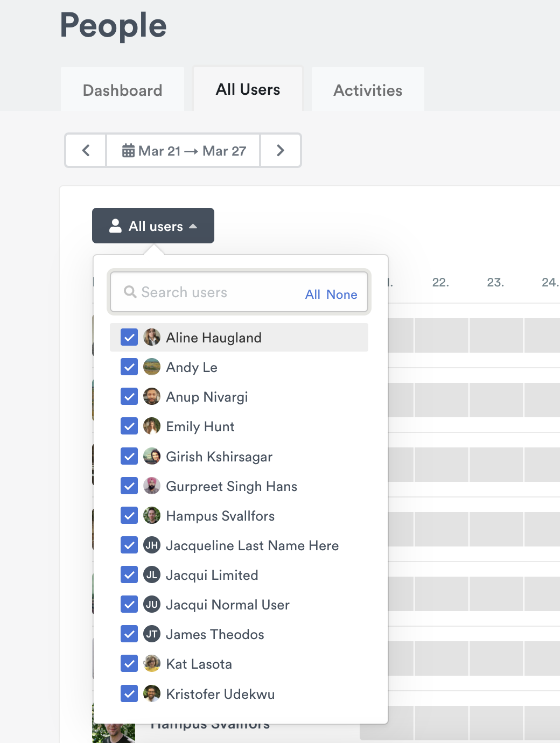This screenshot has width=560, height=743.
Task: Open Aline Haugland's profile avatar
Action: 152,337
